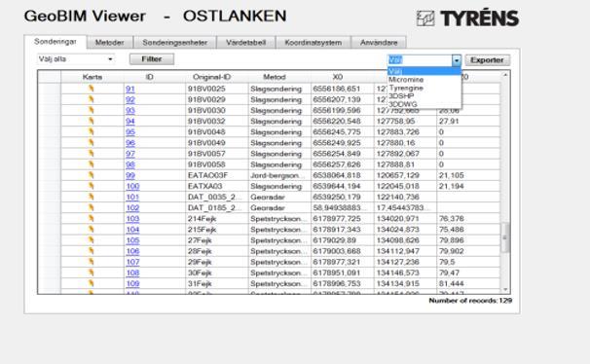This screenshot has height=364, width=590.
Task: Open sounding ID link 105
Action: coord(132,240)
